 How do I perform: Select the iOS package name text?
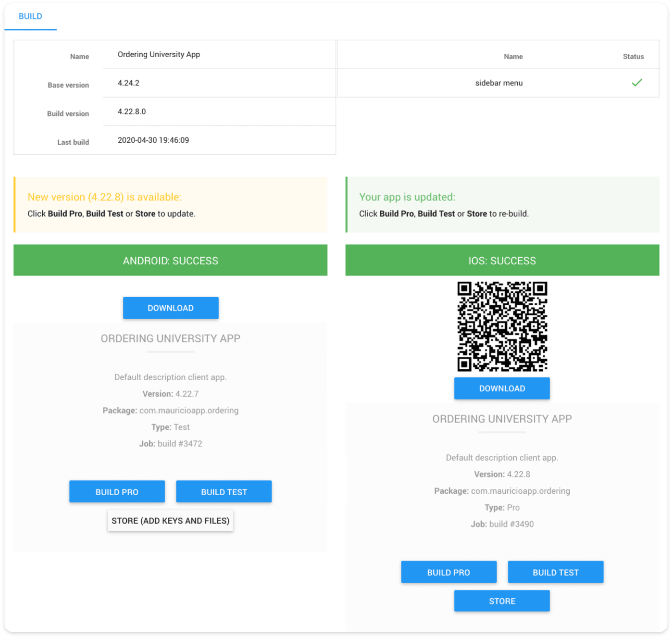pyautogui.click(x=502, y=491)
